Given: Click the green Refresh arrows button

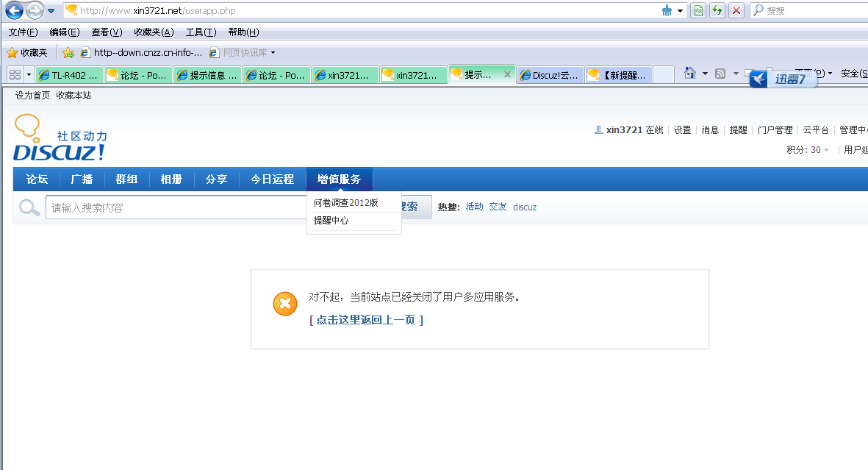Looking at the screenshot, I should (x=717, y=10).
